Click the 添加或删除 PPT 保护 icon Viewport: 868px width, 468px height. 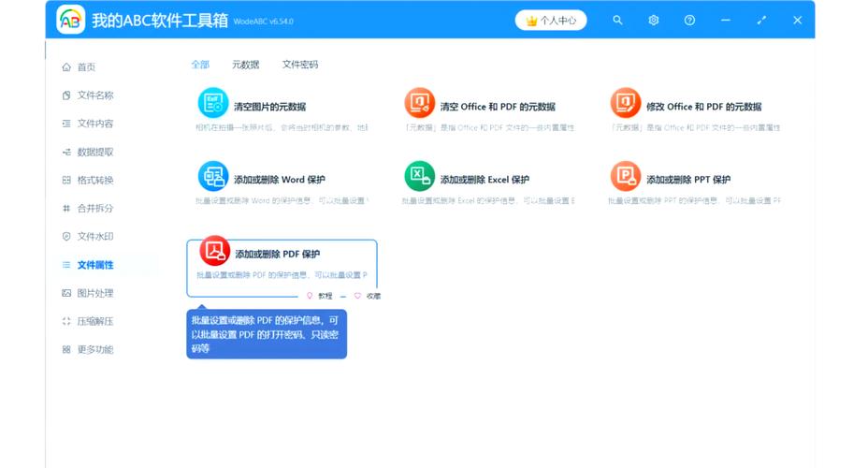626,176
